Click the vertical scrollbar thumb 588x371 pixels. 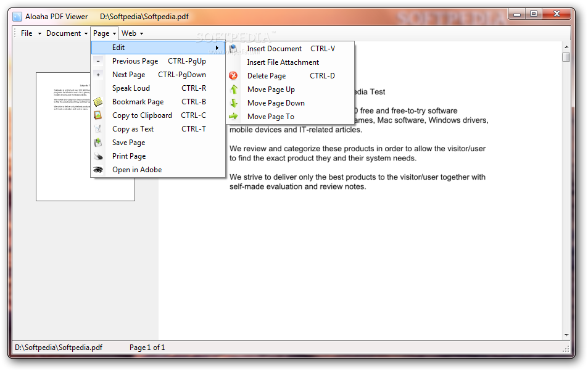pos(566,57)
